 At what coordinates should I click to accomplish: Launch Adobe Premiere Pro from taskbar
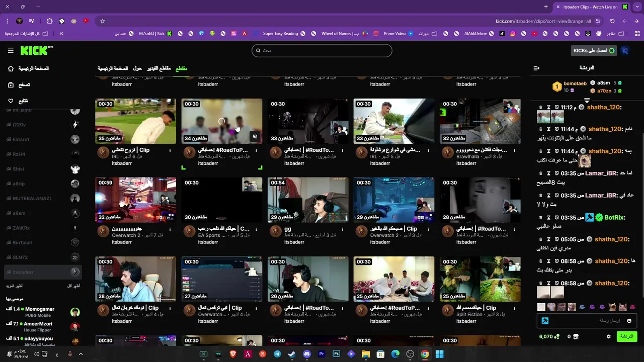coord(321,354)
